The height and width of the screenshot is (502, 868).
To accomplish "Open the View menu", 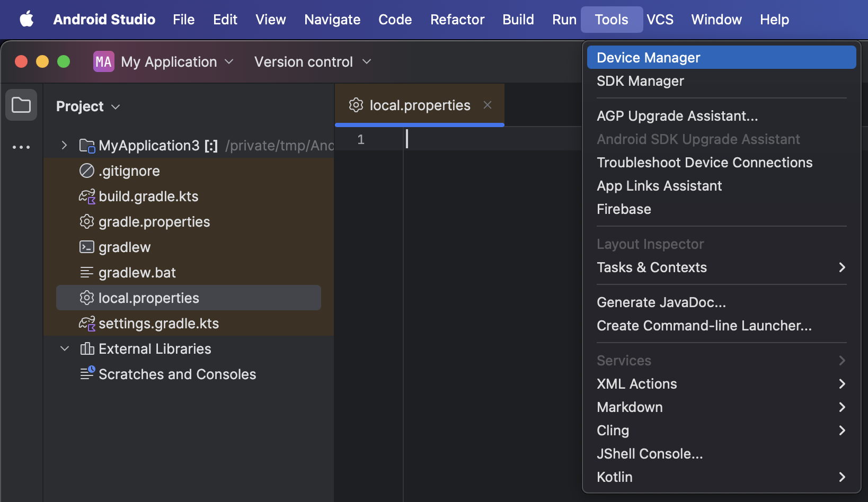I will (271, 20).
